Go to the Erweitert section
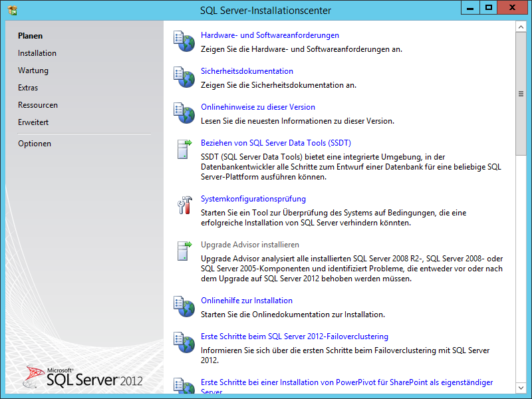This screenshot has height=399, width=532. point(33,122)
